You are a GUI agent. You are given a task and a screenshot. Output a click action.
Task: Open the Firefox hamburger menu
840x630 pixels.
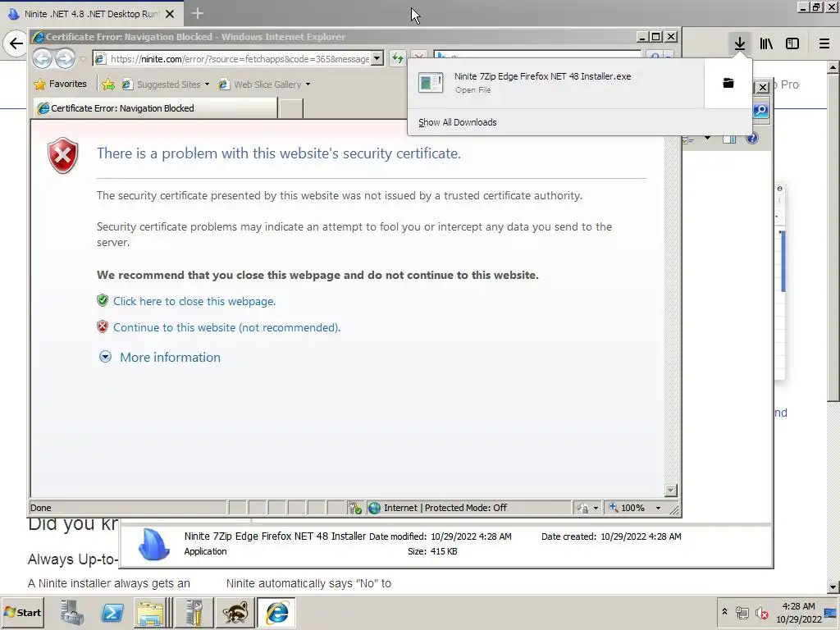coord(824,43)
